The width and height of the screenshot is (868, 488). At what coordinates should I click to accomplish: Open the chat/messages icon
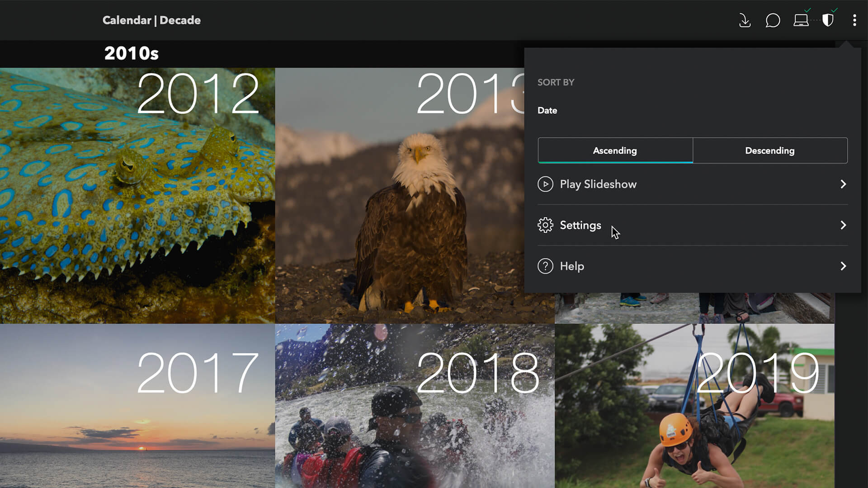click(773, 20)
